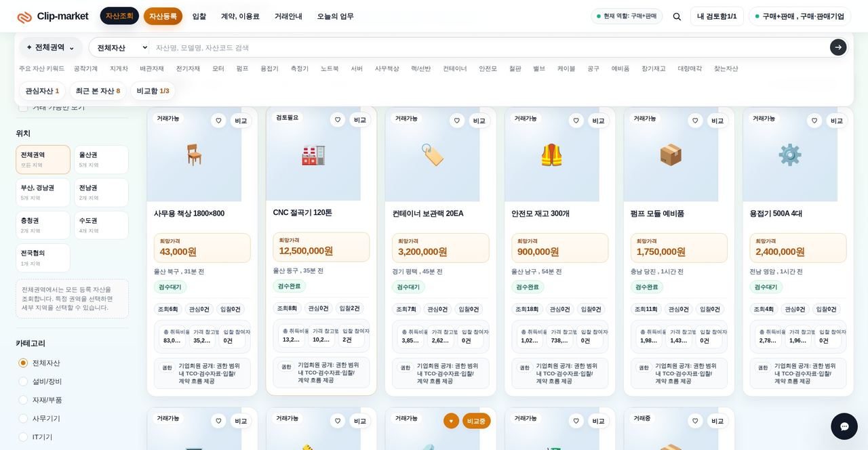Click the 용접기 500A 4대 title
The width and height of the screenshot is (868, 450).
pyautogui.click(x=776, y=213)
